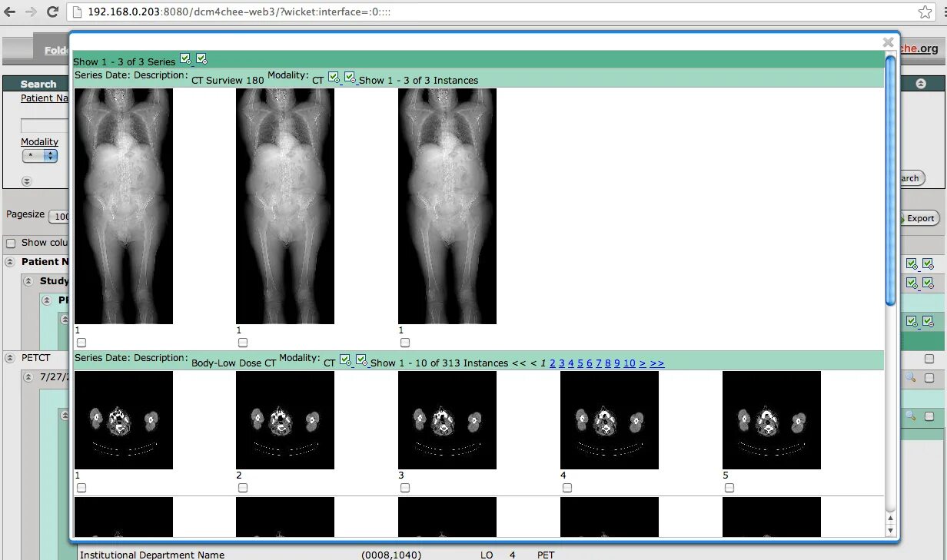Collapse the Patient Name header expander

coord(11,262)
